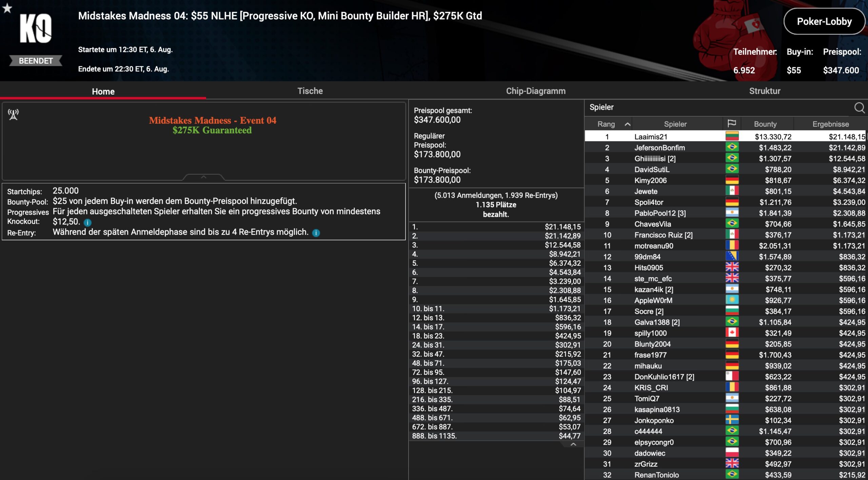Open the Chip-Diagramm tab
The height and width of the screenshot is (480, 868).
click(x=535, y=91)
